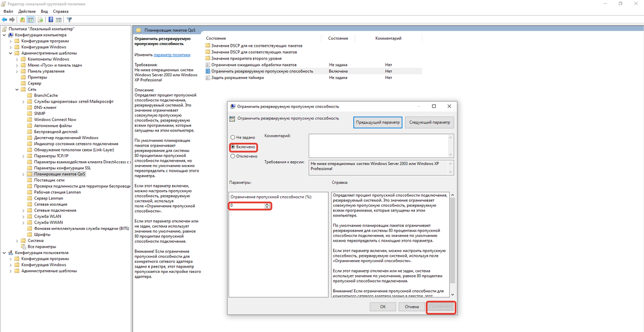The image size is (644, 332).
Task: Click Предыдущий параметр button
Action: pos(378,122)
